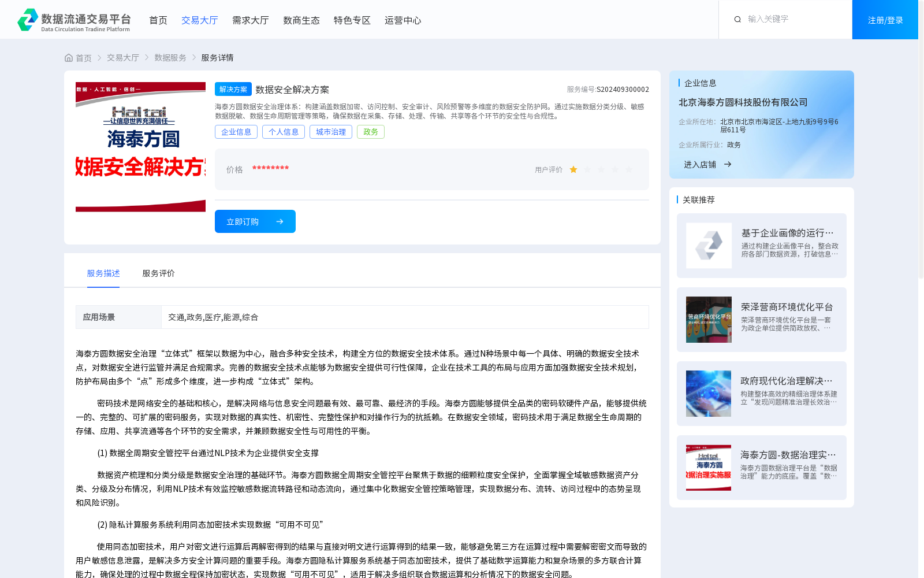This screenshot has width=924, height=578.
Task: Open the 运营中心 navigation item
Action: 403,20
